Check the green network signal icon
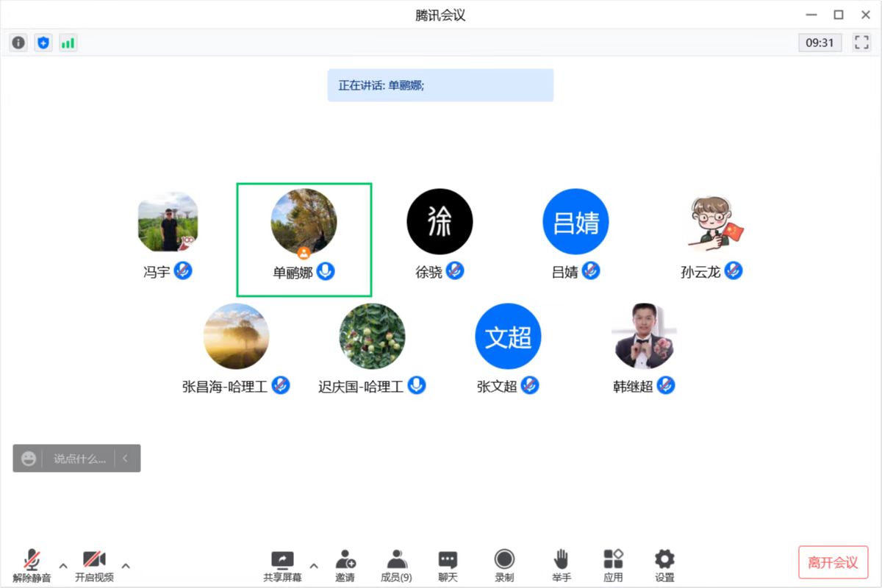 68,43
